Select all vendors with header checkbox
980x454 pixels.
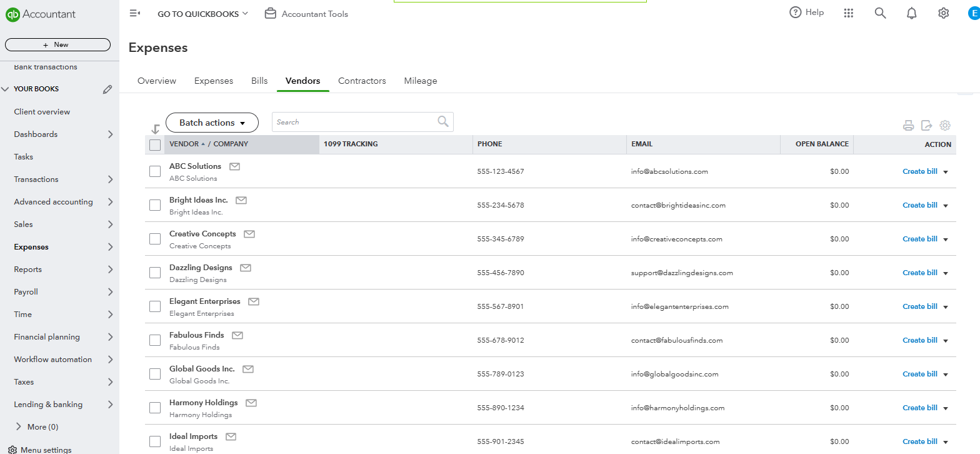point(155,145)
